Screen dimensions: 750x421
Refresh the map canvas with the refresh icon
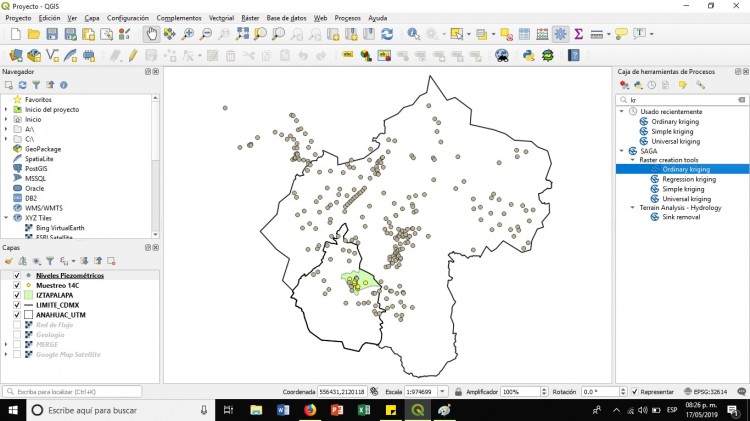387,34
